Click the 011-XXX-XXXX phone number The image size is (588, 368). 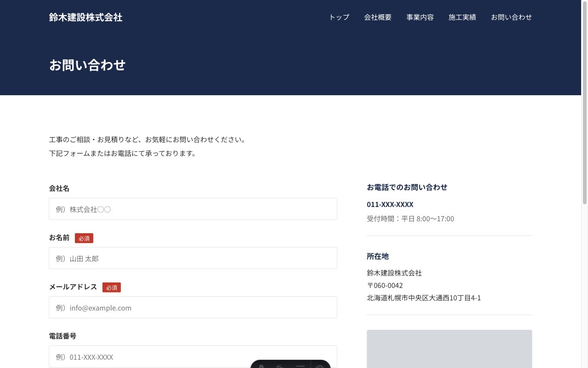point(390,204)
